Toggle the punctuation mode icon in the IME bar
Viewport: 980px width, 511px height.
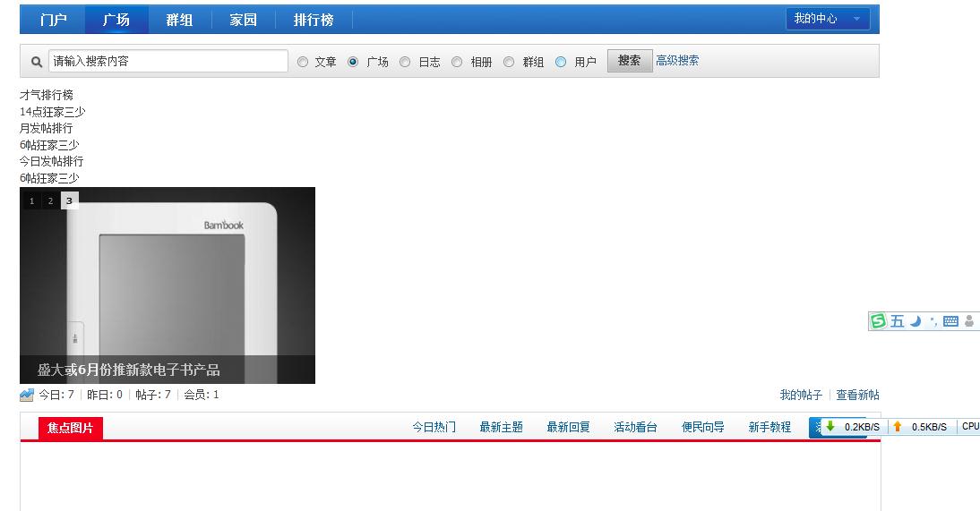(933, 321)
